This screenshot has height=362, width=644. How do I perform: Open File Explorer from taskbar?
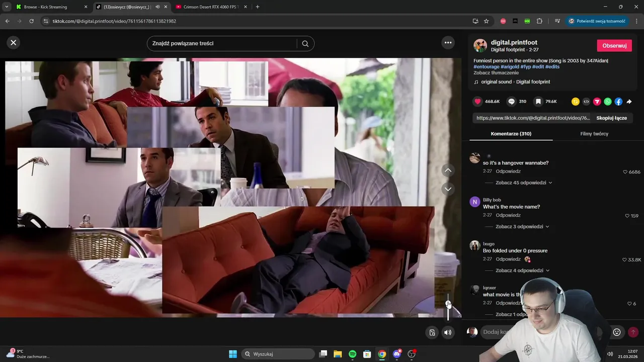click(x=338, y=354)
